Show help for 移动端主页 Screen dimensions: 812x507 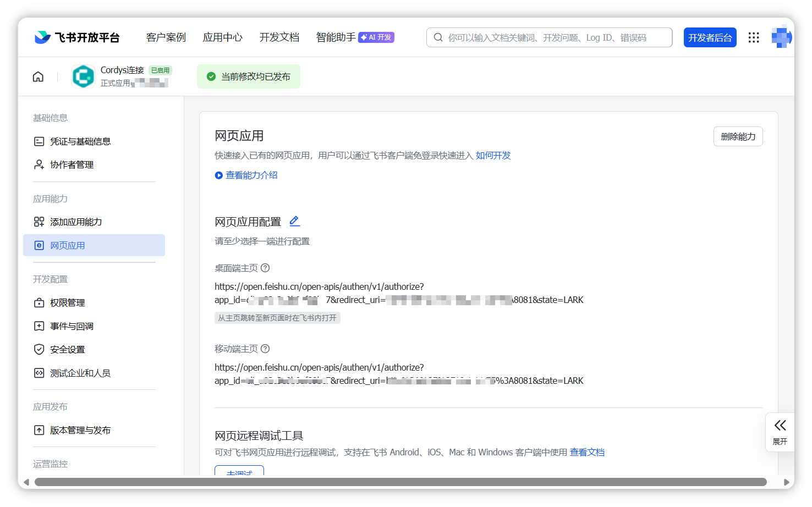265,349
